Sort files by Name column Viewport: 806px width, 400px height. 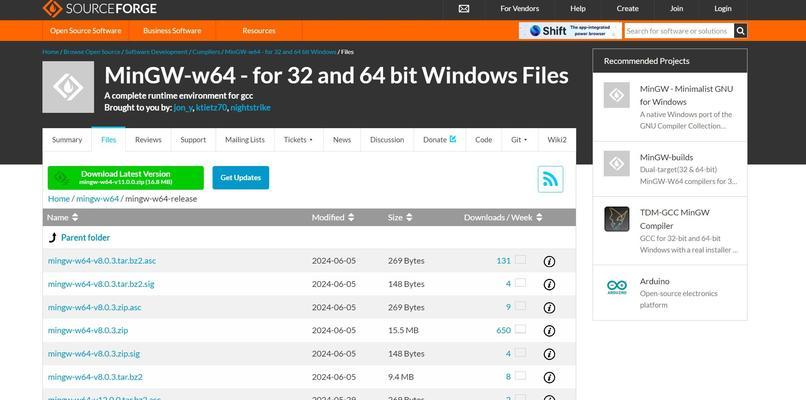pyautogui.click(x=62, y=217)
